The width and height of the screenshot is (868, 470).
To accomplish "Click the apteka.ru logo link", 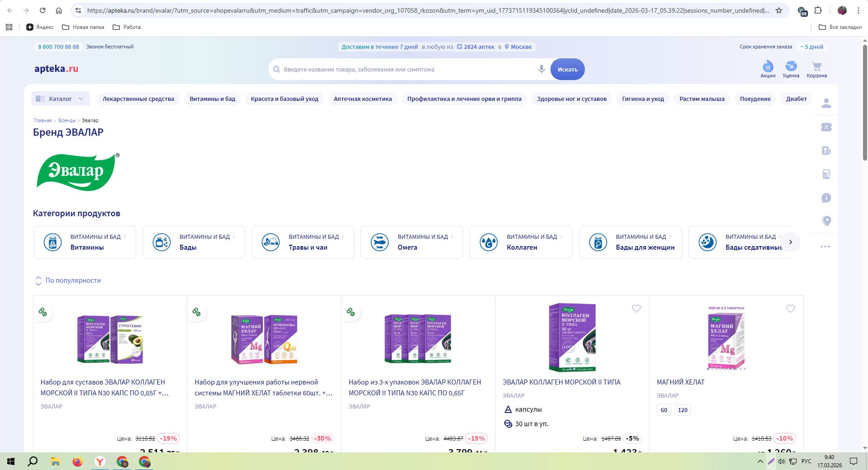I will (x=57, y=69).
